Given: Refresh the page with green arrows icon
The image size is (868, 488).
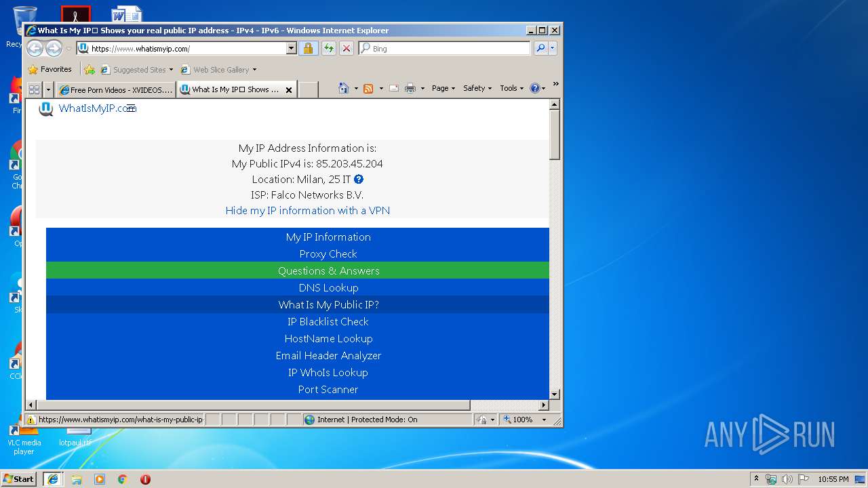Looking at the screenshot, I should (328, 48).
